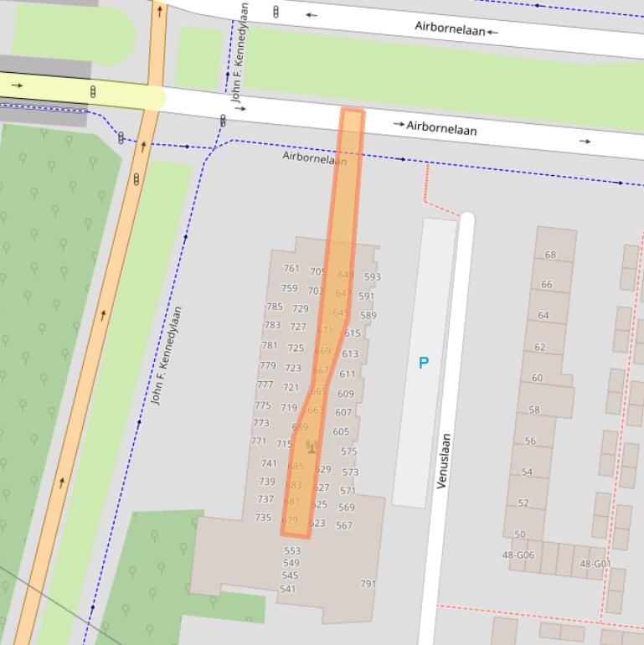The height and width of the screenshot is (645, 644).
Task: Click the blue parking P icon
Action: [424, 363]
